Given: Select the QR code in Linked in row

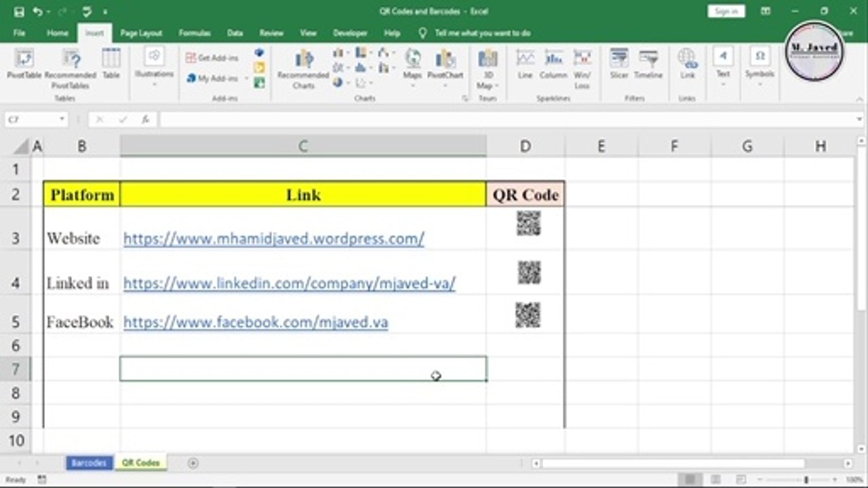Looking at the screenshot, I should tap(529, 272).
